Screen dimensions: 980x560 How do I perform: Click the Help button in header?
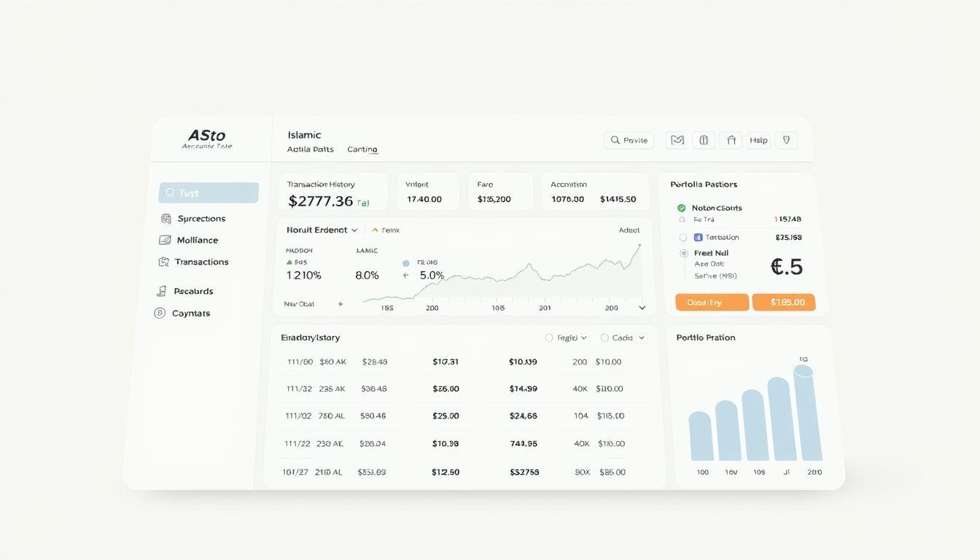point(758,140)
